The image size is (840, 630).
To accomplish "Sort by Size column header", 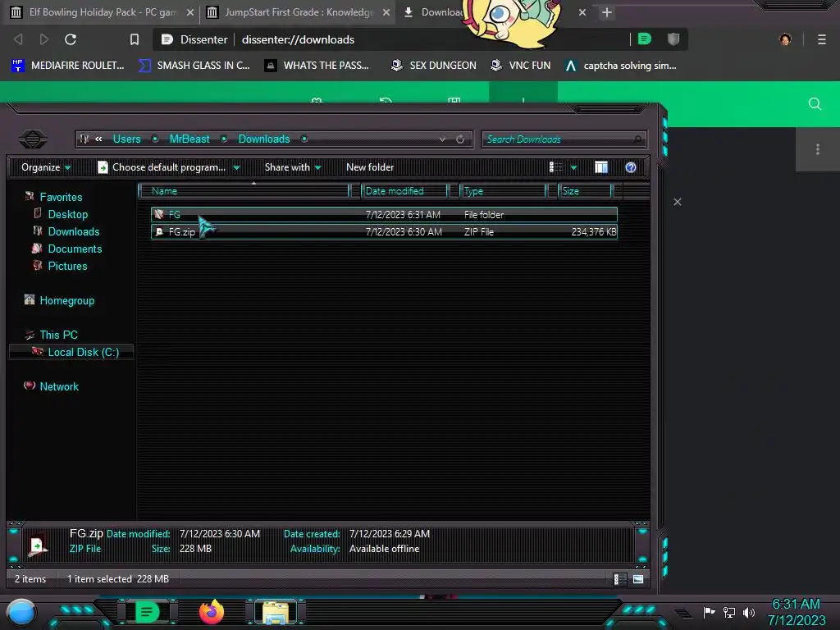I will click(586, 190).
